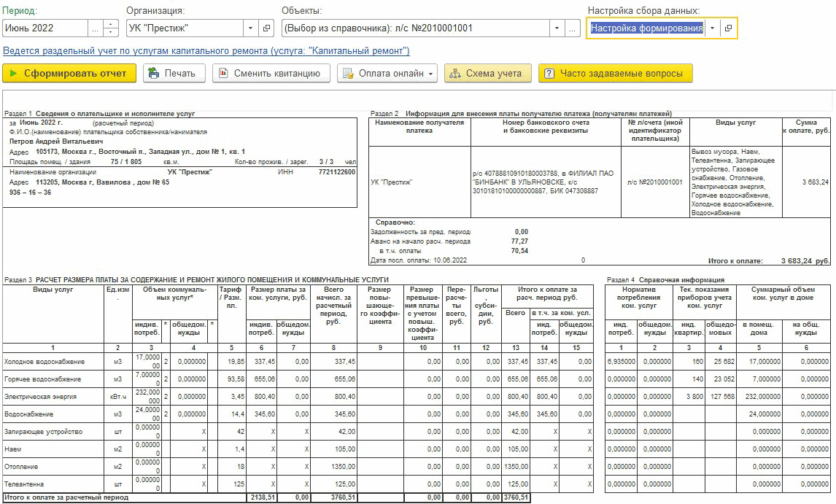
Task: Select the в т.ч. оплаты value 70,54
Action: pyautogui.click(x=519, y=251)
